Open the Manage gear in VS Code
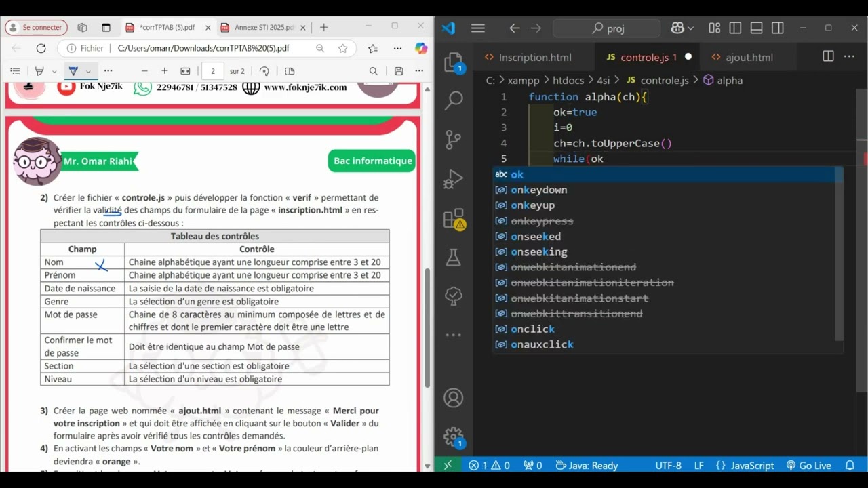The height and width of the screenshot is (488, 868). pos(453,436)
